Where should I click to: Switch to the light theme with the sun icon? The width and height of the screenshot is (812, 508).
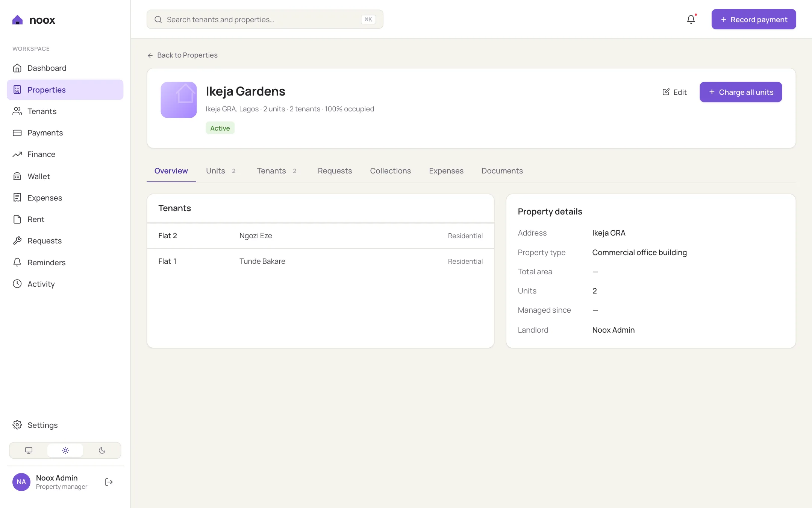(x=65, y=450)
